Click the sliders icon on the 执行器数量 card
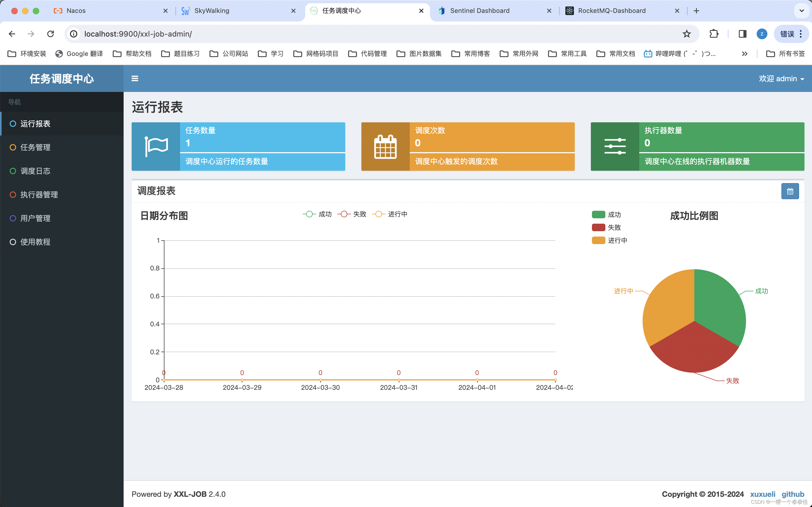This screenshot has height=507, width=812. (x=615, y=147)
